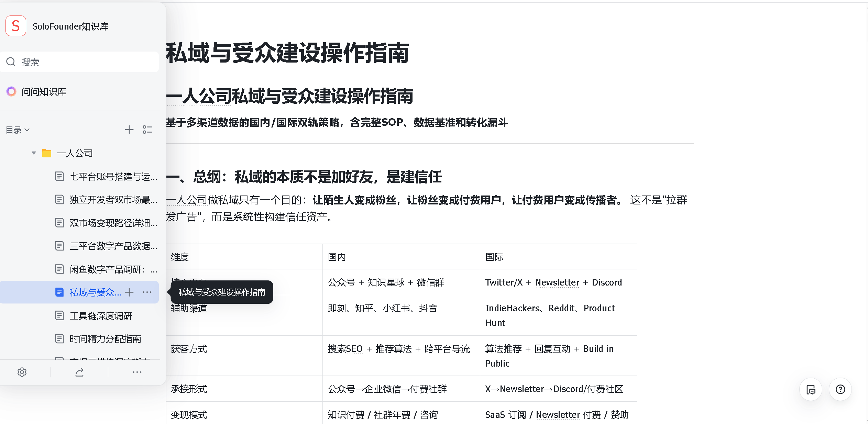Open the 目录 dropdown
Screen dimensions: 868x424
(18, 130)
